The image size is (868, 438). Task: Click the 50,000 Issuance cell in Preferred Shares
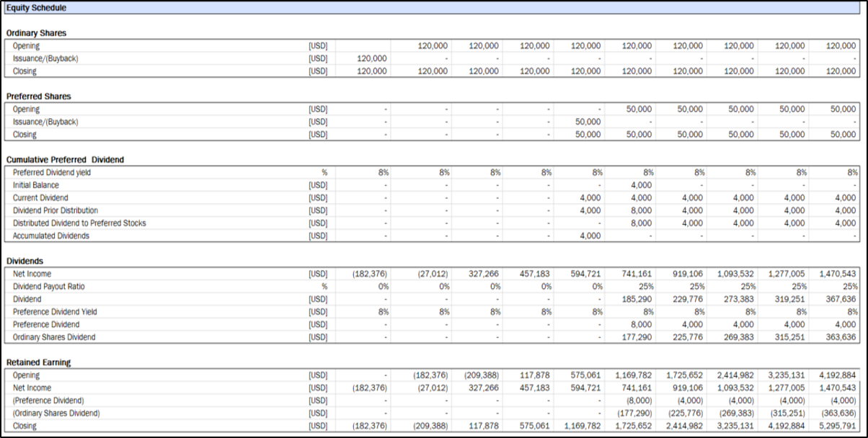click(x=588, y=122)
